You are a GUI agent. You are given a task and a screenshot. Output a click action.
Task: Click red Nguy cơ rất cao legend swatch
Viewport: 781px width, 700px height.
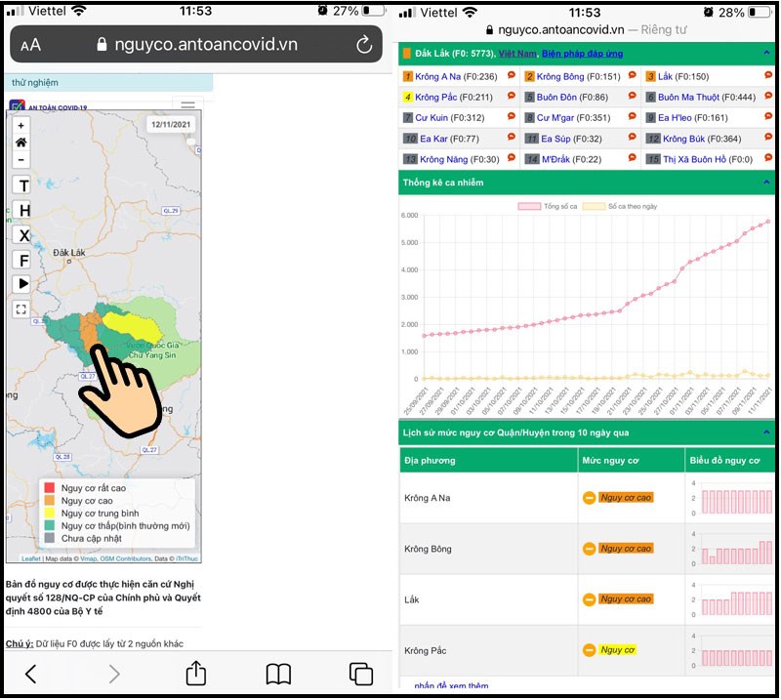click(x=50, y=488)
